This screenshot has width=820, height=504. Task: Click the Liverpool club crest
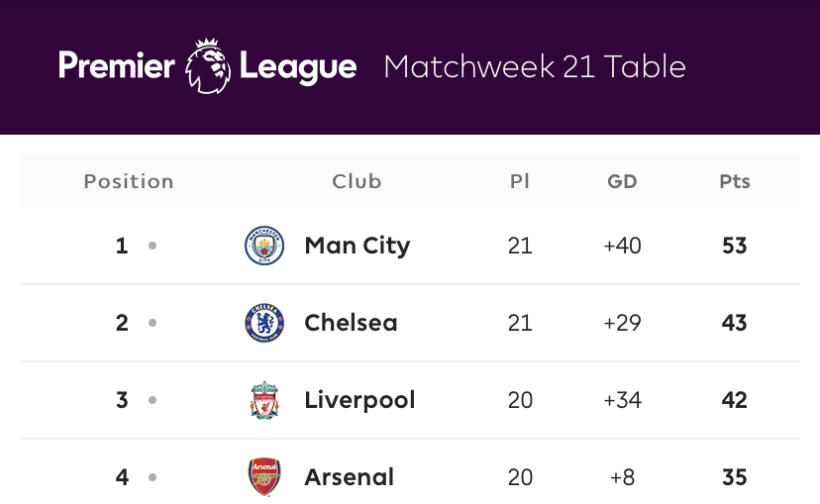point(264,400)
